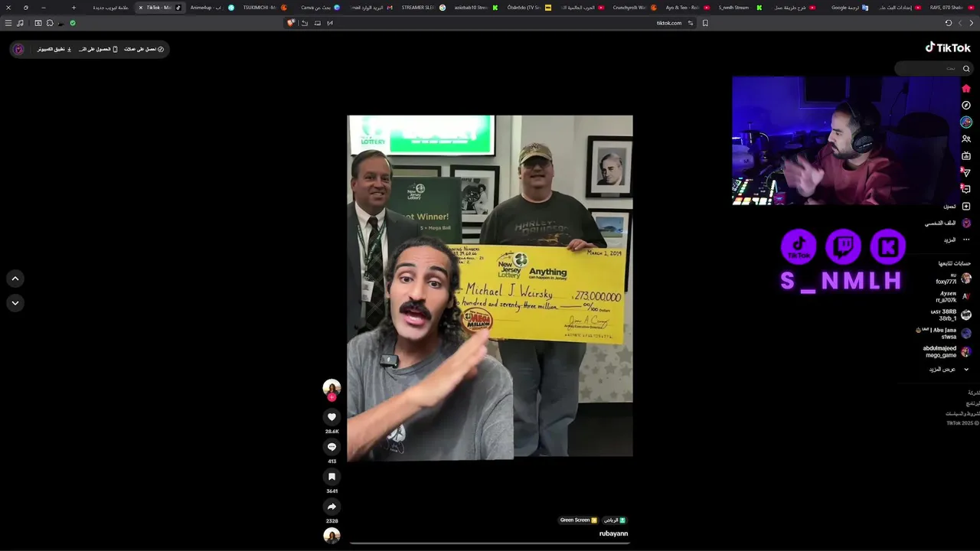Expand the show more accounts chevron
This screenshot has width=980, height=551.
click(x=966, y=370)
